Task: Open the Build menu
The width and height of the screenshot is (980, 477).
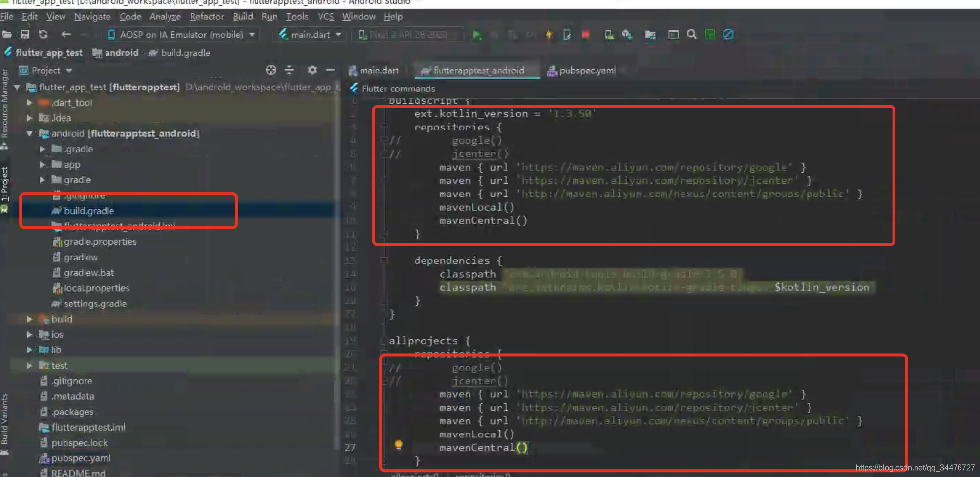Action: 243,16
